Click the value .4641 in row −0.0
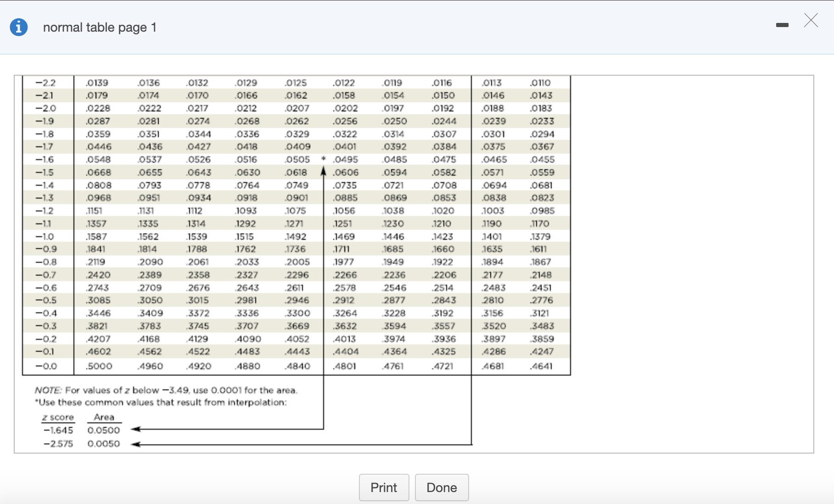The width and height of the screenshot is (834, 504). tap(542, 366)
